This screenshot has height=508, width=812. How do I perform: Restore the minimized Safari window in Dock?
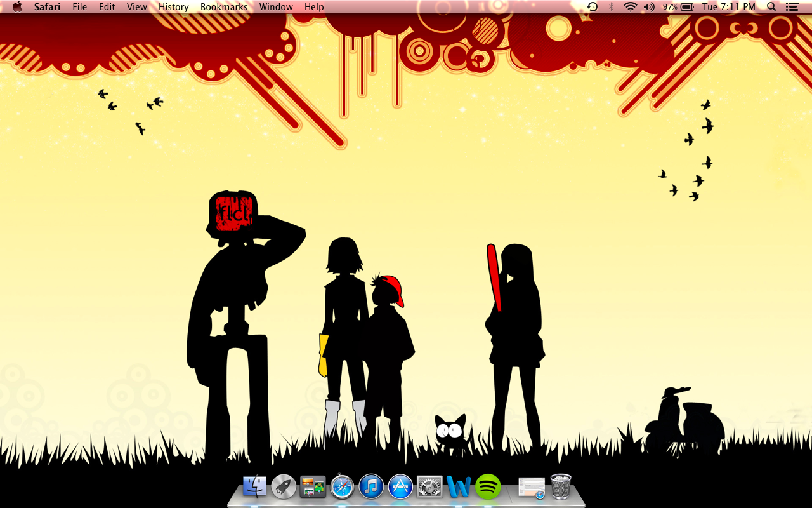[x=532, y=488]
